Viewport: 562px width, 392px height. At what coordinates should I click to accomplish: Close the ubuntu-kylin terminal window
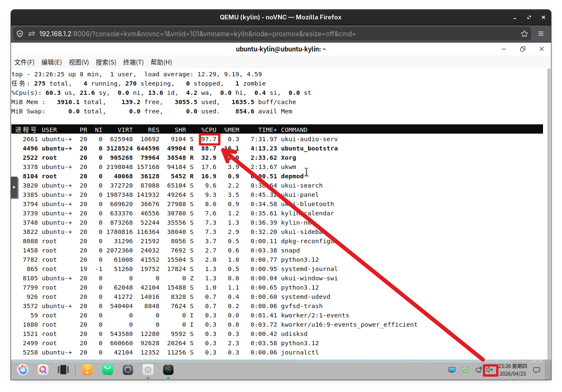click(542, 49)
